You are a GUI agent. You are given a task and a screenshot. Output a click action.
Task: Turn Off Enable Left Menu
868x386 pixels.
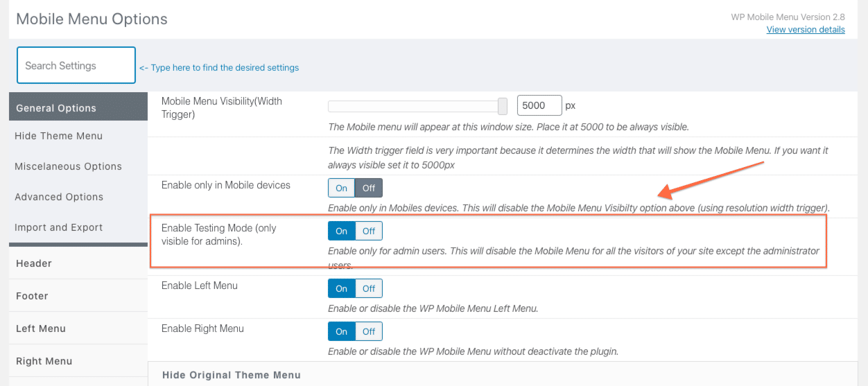pos(369,288)
